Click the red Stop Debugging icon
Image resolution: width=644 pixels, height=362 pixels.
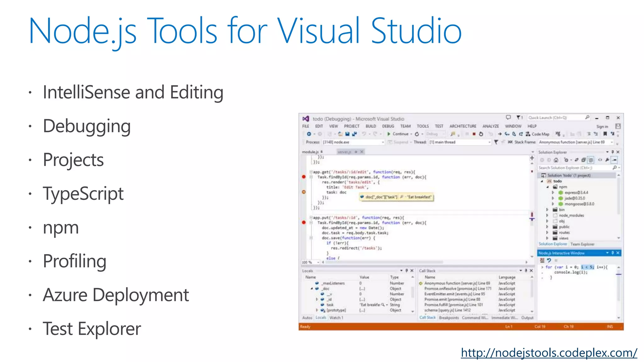[474, 134]
